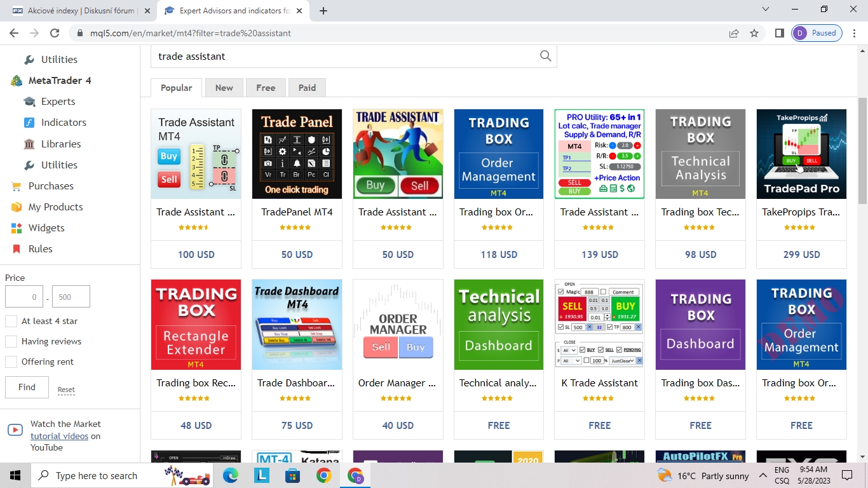Screen dimensions: 868x488
Task: Click the Reset filter link
Action: pos(66,390)
